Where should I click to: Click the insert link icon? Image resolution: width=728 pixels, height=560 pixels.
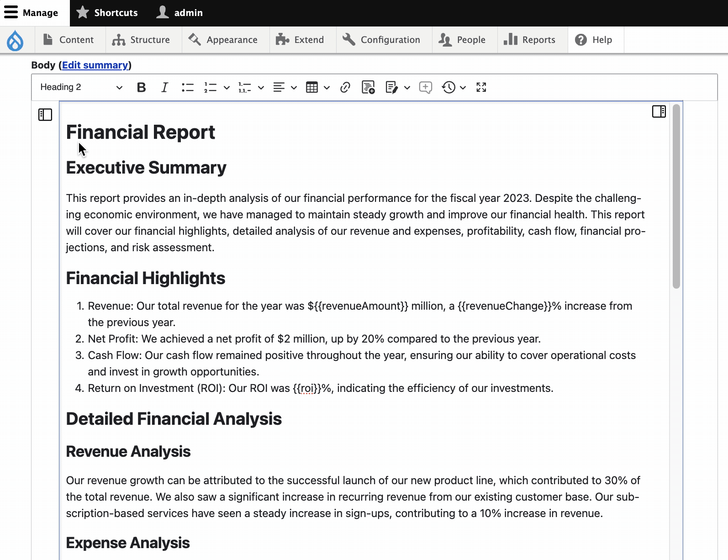click(345, 87)
